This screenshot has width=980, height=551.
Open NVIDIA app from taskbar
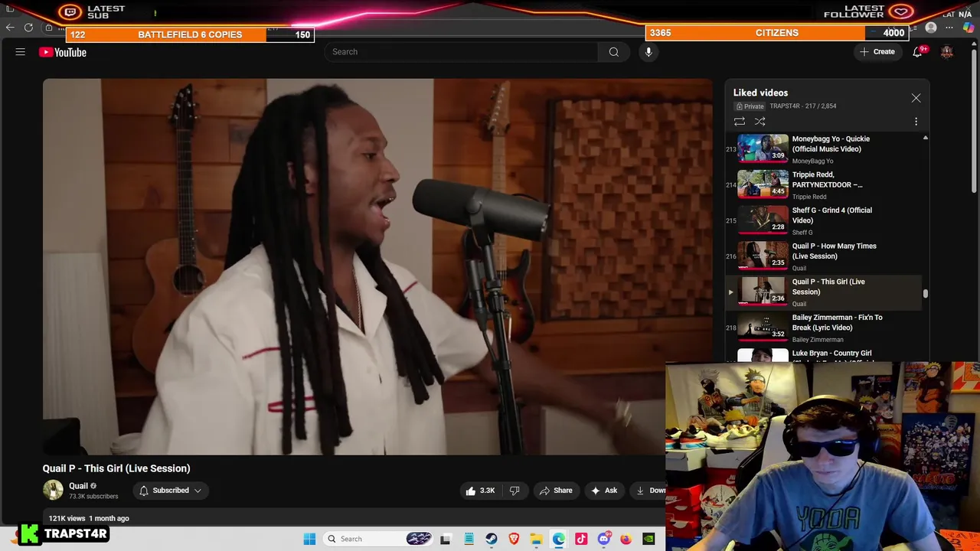click(x=648, y=539)
